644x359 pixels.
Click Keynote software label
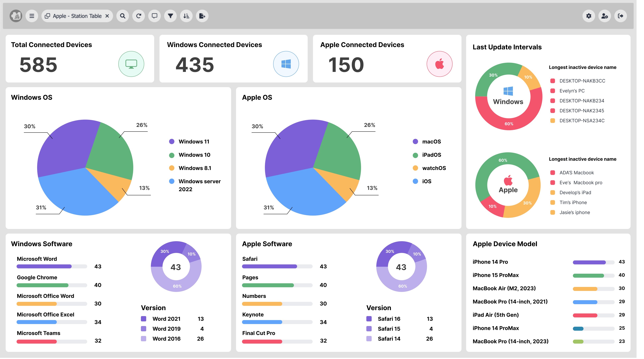click(x=253, y=315)
